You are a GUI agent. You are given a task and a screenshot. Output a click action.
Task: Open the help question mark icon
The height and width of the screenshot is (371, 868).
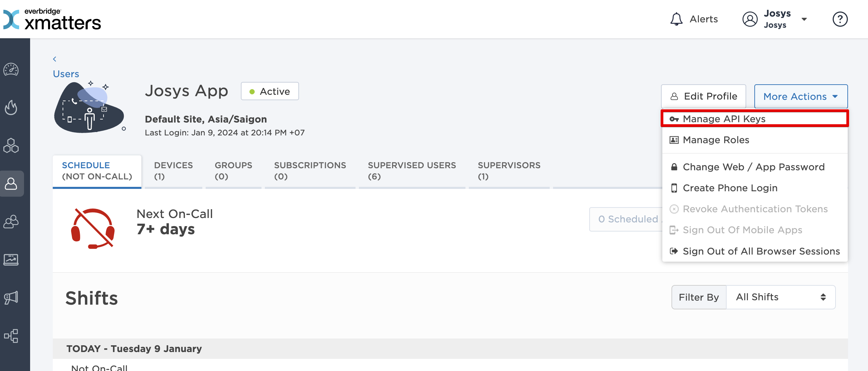840,19
